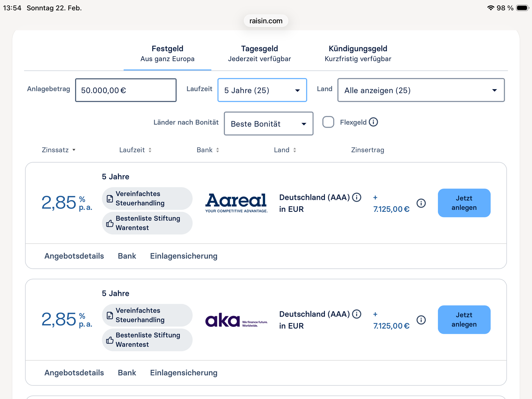Screen dimensions: 532x399
Task: Open Einlagensicherung for the Aareal offer
Action: pos(184,256)
